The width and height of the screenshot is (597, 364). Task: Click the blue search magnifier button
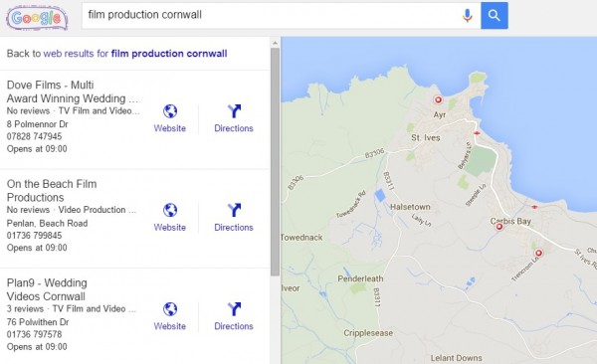click(495, 15)
